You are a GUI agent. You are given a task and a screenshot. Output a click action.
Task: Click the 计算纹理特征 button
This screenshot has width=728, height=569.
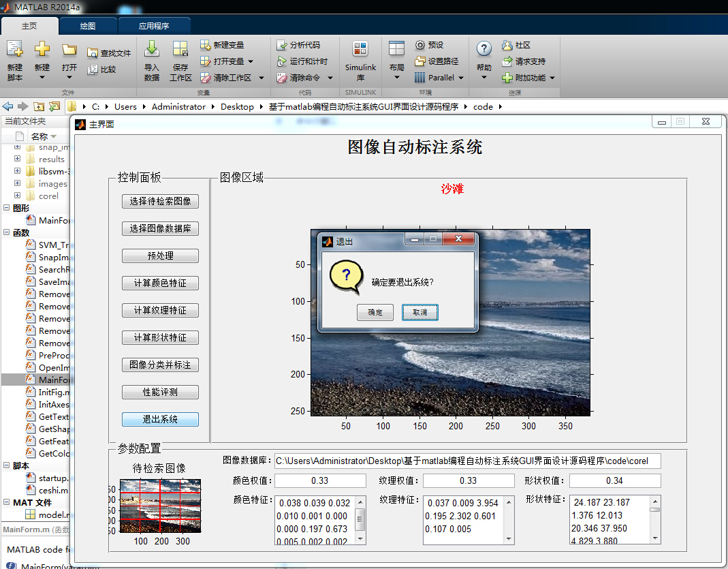[160, 310]
